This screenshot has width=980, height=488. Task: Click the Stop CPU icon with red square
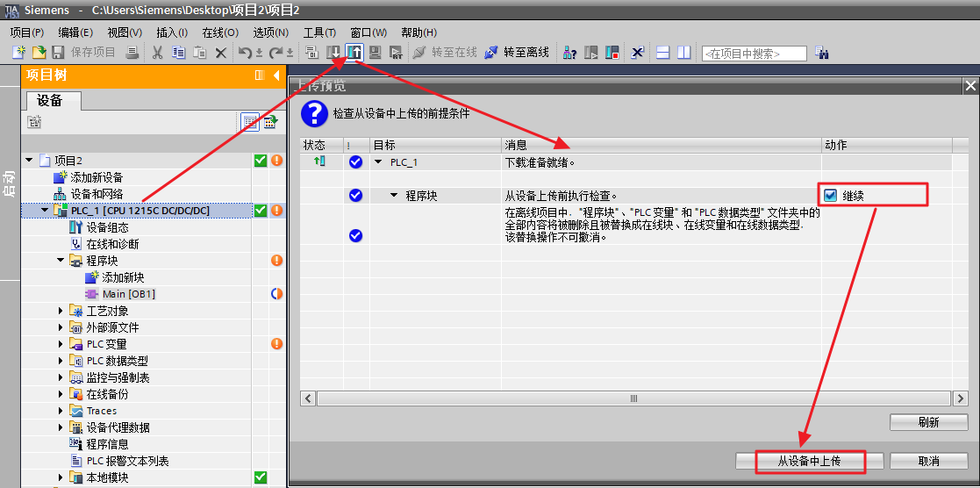pyautogui.click(x=612, y=53)
